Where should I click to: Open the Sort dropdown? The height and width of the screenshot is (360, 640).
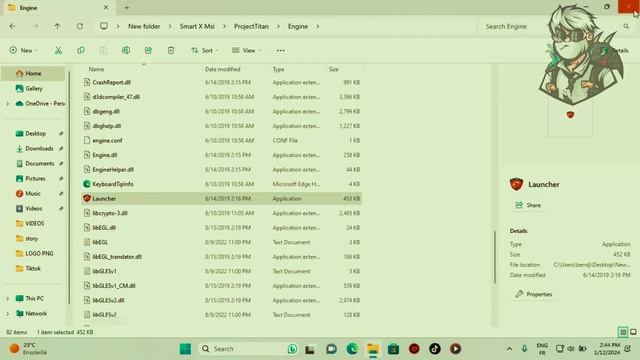pyautogui.click(x=204, y=50)
